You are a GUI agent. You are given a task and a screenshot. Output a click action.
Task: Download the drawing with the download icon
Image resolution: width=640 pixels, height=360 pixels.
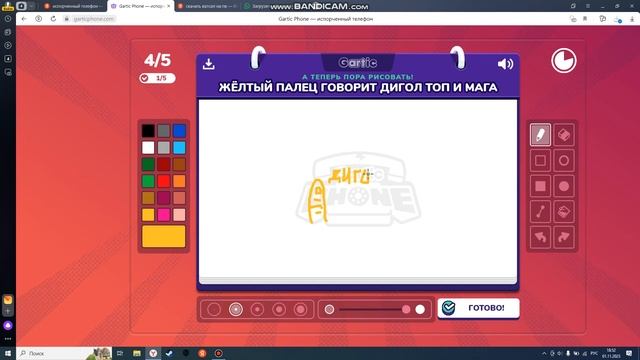coord(209,64)
